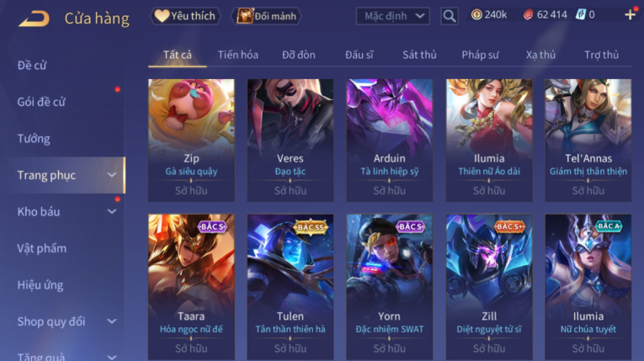Image resolution: width=644 pixels, height=361 pixels.
Task: Tap the plus icon to add currency
Action: coord(630,15)
